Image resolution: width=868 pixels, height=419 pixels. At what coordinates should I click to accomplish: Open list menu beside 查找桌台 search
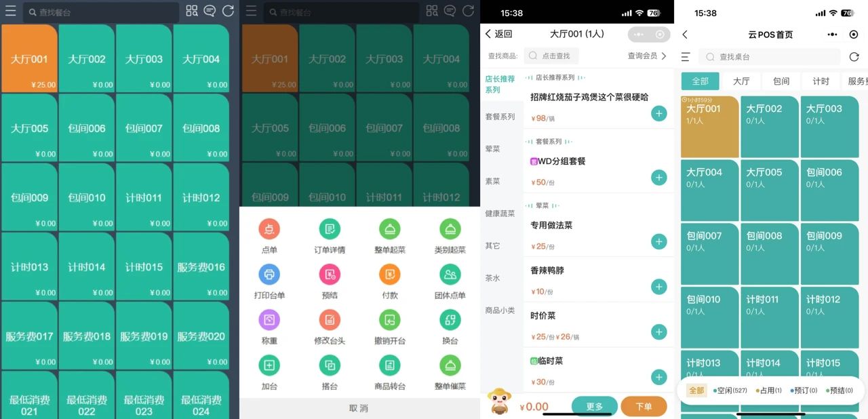[x=686, y=57]
